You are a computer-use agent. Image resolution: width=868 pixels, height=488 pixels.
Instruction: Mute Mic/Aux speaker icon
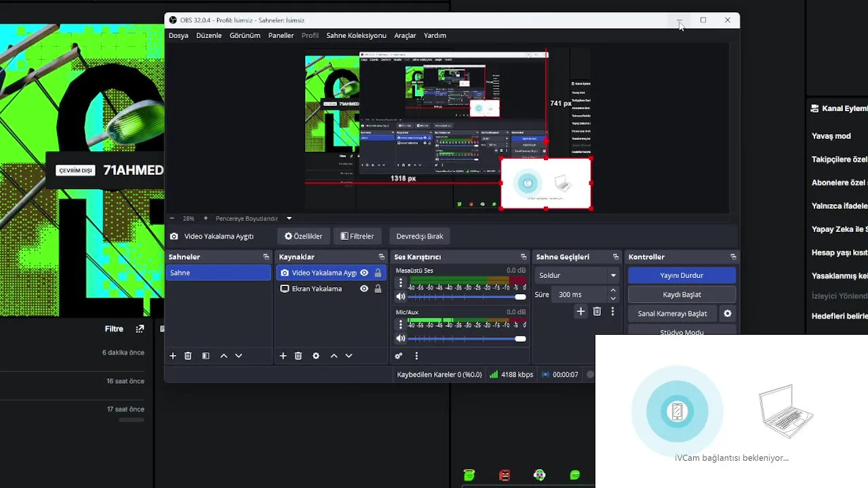400,338
